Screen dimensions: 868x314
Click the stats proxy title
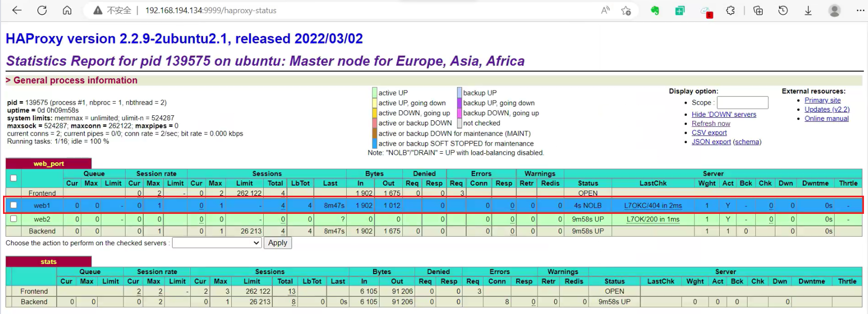49,262
